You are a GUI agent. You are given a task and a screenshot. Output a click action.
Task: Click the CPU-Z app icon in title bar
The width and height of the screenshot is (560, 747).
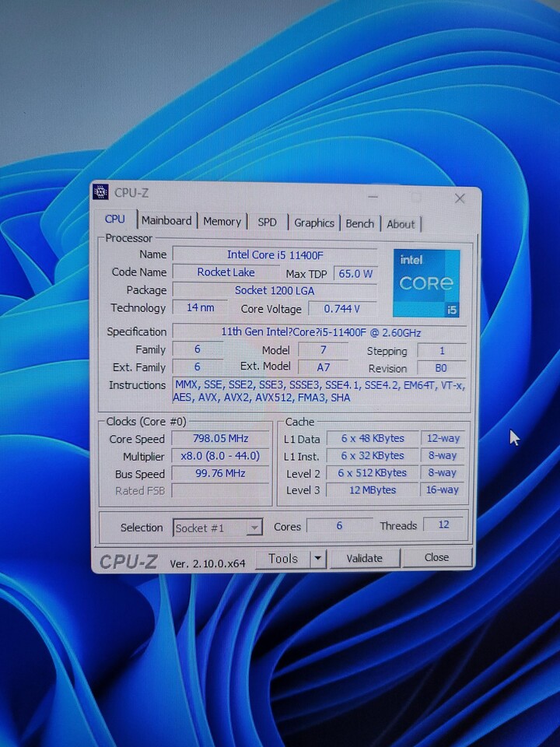pos(100,192)
